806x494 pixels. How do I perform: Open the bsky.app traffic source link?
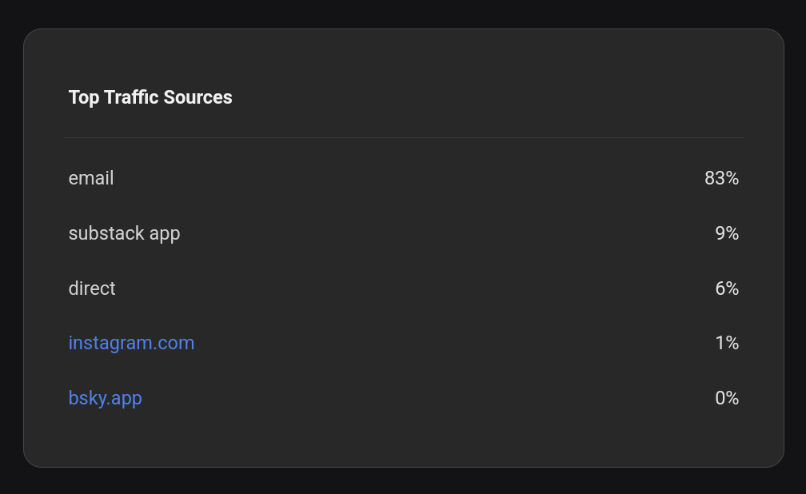click(105, 398)
